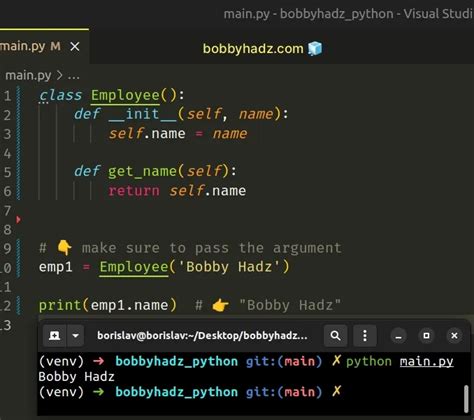Expand the terminal new-tab dropdown arrow
The image size is (474, 420).
coord(76,335)
